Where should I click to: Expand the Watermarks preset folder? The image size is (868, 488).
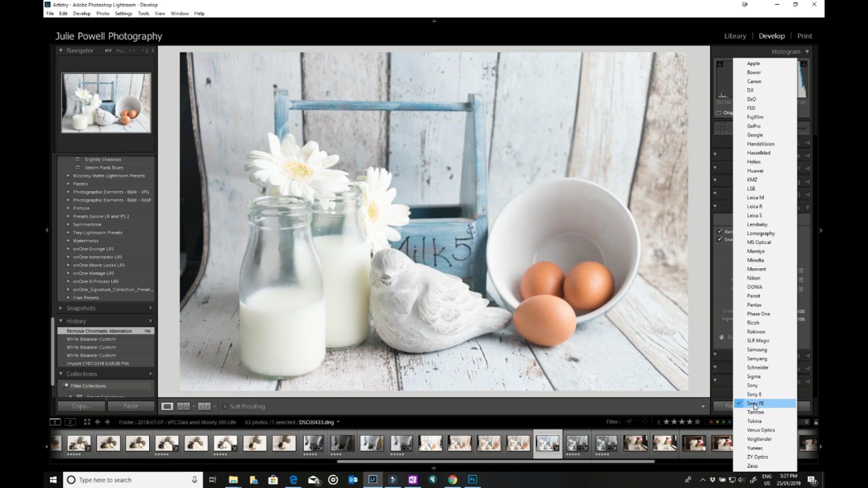point(68,241)
